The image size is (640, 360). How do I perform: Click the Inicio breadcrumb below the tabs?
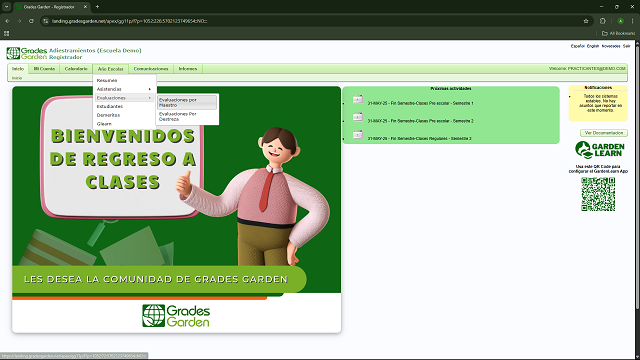tap(17, 78)
